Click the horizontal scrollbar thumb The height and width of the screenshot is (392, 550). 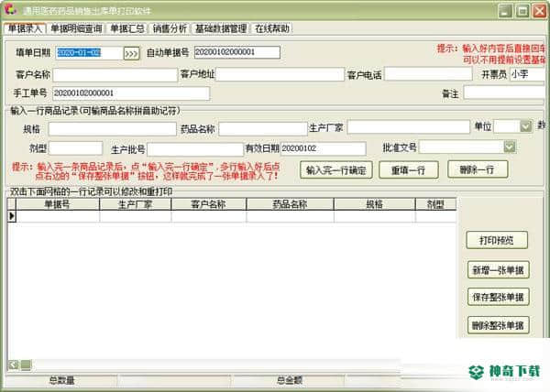pyautogui.click(x=26, y=365)
